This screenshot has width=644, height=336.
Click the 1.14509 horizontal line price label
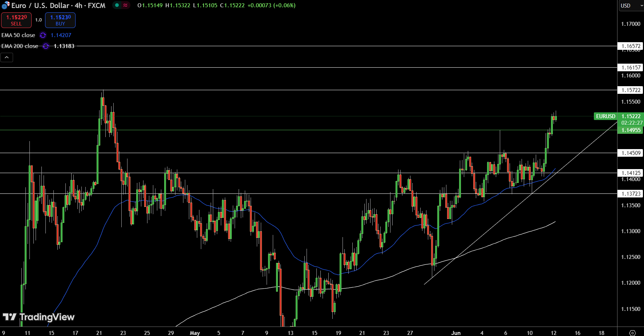pos(631,153)
